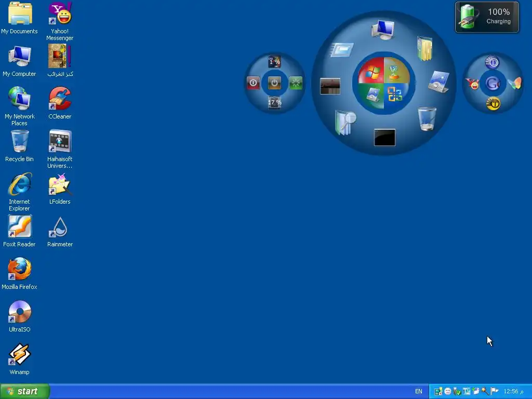Click the Control Panel icon on large dial's right side
The height and width of the screenshot is (399, 532).
coord(438,82)
